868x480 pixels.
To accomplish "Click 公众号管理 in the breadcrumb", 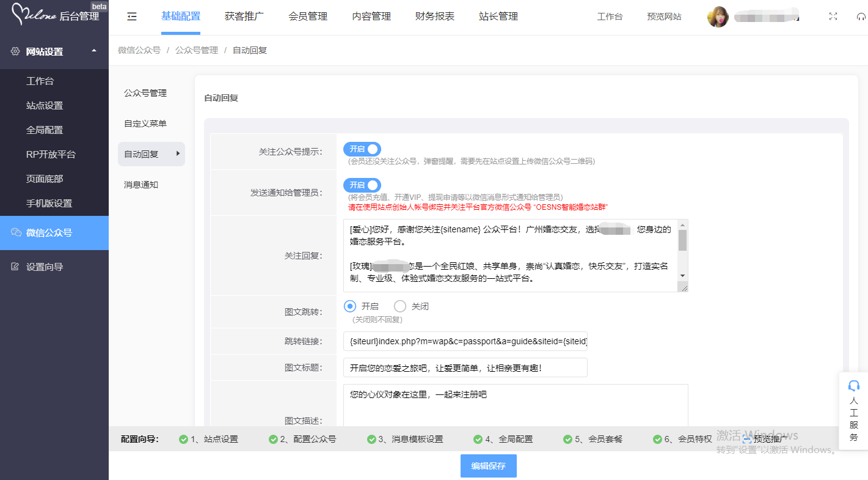I will 197,50.
